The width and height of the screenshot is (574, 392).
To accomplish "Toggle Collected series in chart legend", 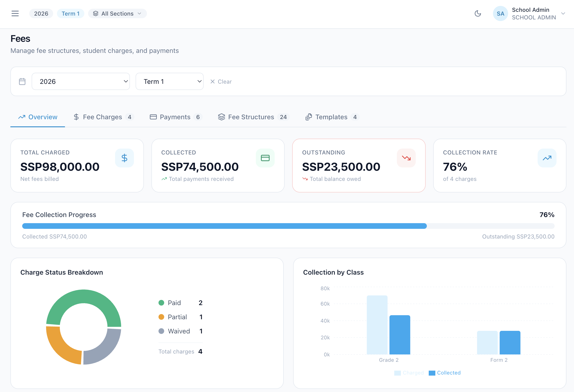I will click(445, 373).
